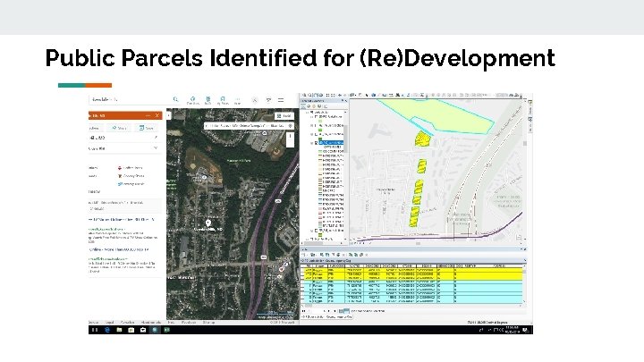
Task: Toggle checkbox of the topmost layer in Table of Contents
Action: (317, 116)
